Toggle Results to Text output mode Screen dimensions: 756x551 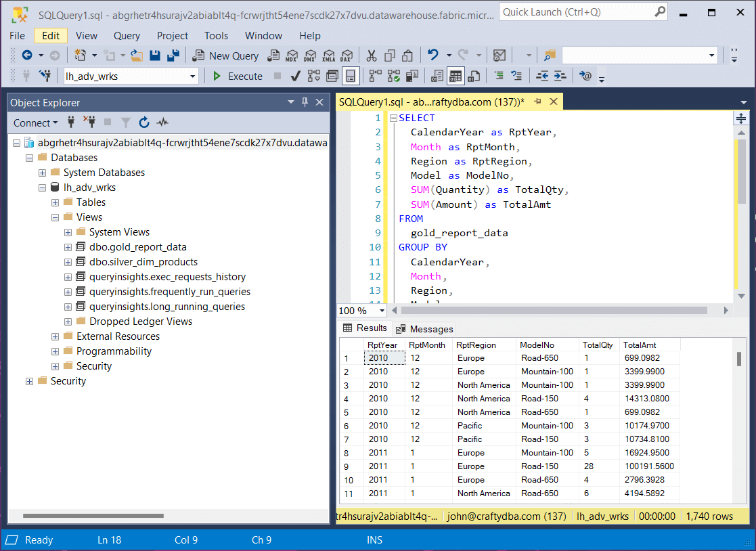click(437, 76)
